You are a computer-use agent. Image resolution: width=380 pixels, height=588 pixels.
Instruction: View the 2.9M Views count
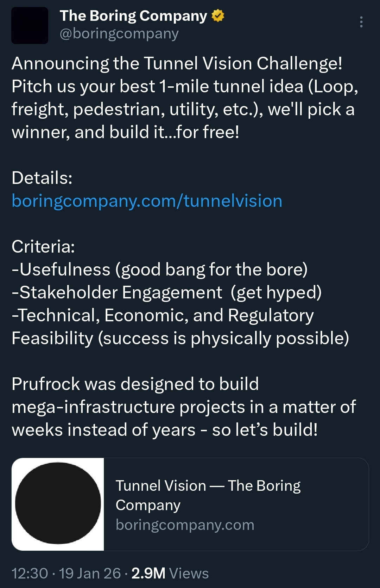click(170, 573)
